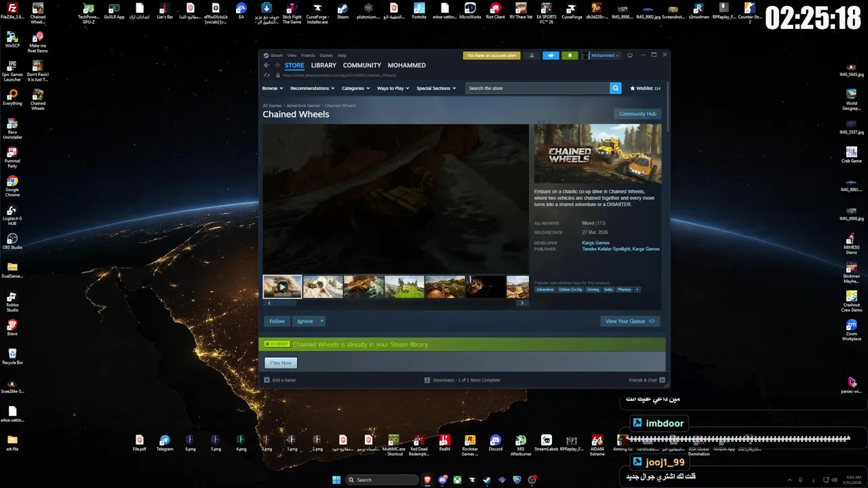
Task: Open the Steam announcements megaphone icon
Action: 551,56
